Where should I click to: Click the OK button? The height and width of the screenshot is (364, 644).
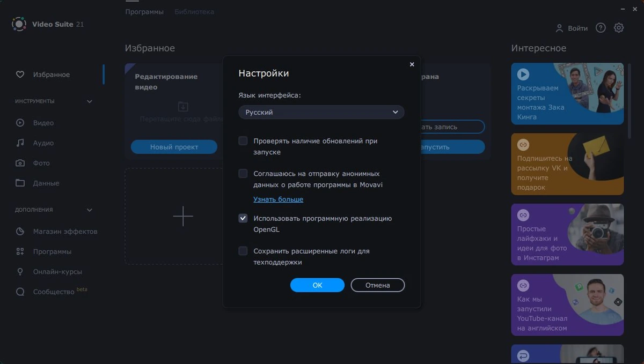[x=318, y=285]
